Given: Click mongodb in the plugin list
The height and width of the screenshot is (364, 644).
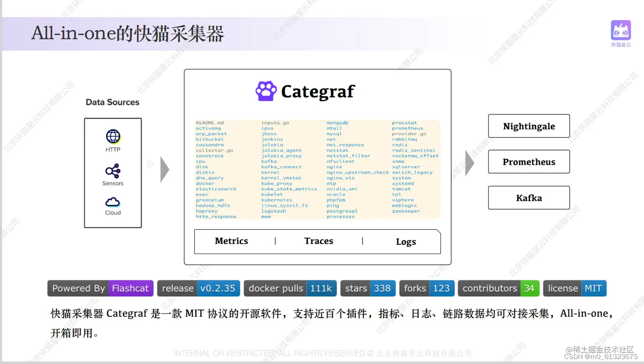Looking at the screenshot, I should coord(337,123).
